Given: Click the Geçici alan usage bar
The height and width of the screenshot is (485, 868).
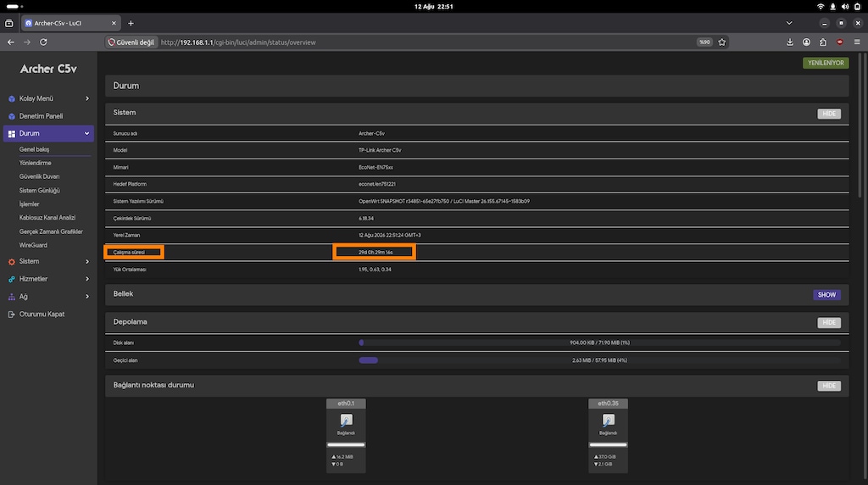Looking at the screenshot, I should point(599,360).
